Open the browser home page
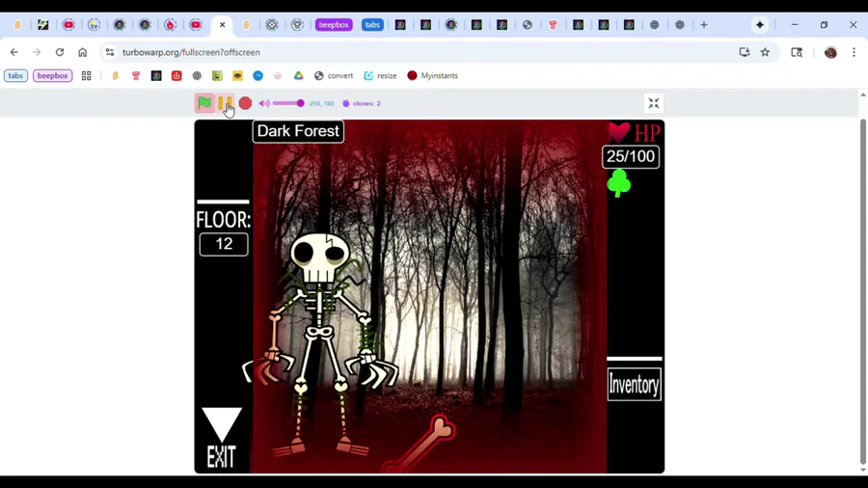The height and width of the screenshot is (488, 868). (83, 52)
